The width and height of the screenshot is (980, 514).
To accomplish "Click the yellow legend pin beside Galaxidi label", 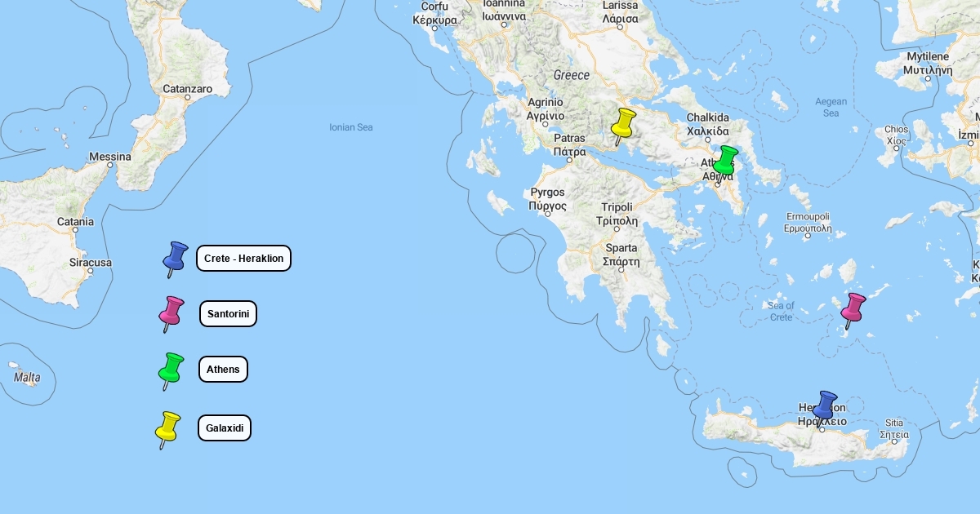I will coord(168,428).
